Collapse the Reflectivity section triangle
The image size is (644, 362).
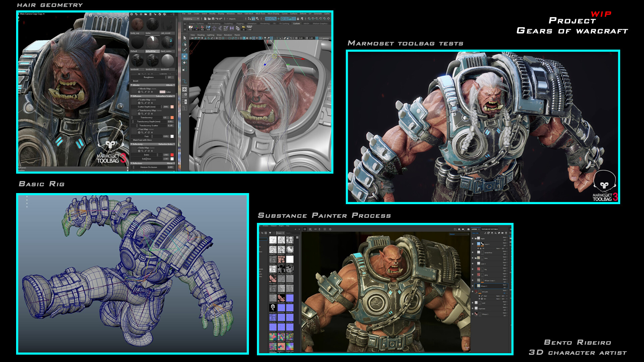[x=131, y=144]
